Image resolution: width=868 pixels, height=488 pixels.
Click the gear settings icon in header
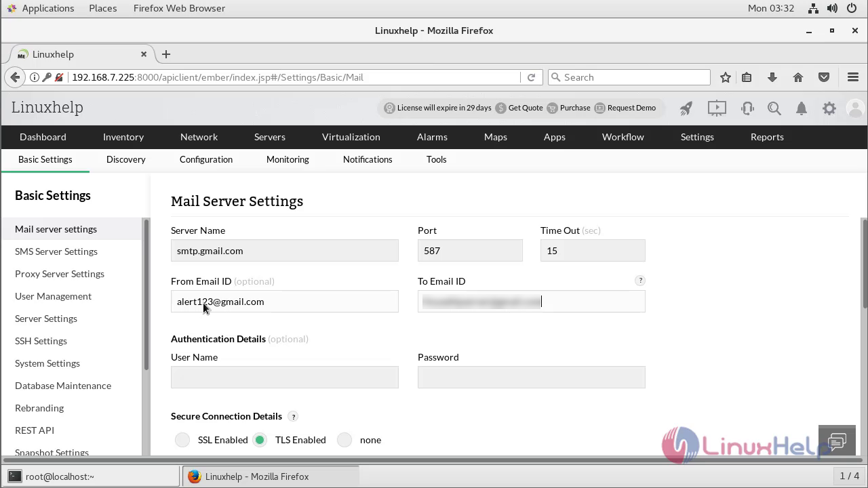pyautogui.click(x=829, y=108)
